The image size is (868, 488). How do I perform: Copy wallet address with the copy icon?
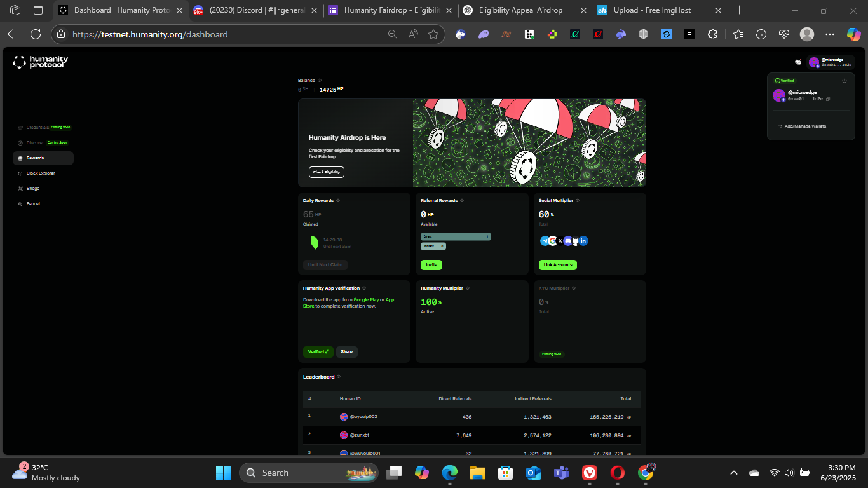click(828, 99)
